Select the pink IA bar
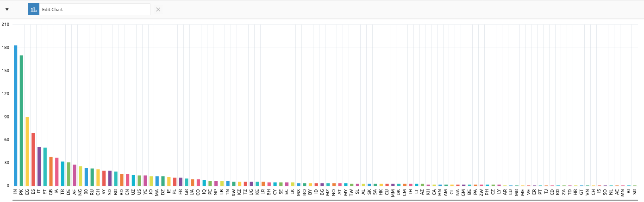This screenshot has height=202, width=644. tap(56, 172)
